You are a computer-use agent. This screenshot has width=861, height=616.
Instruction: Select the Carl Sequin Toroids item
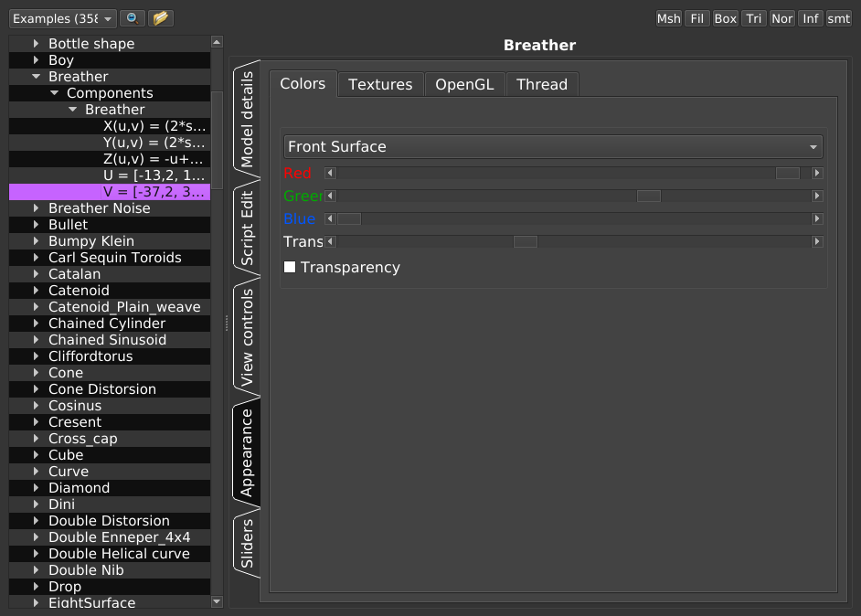110,258
